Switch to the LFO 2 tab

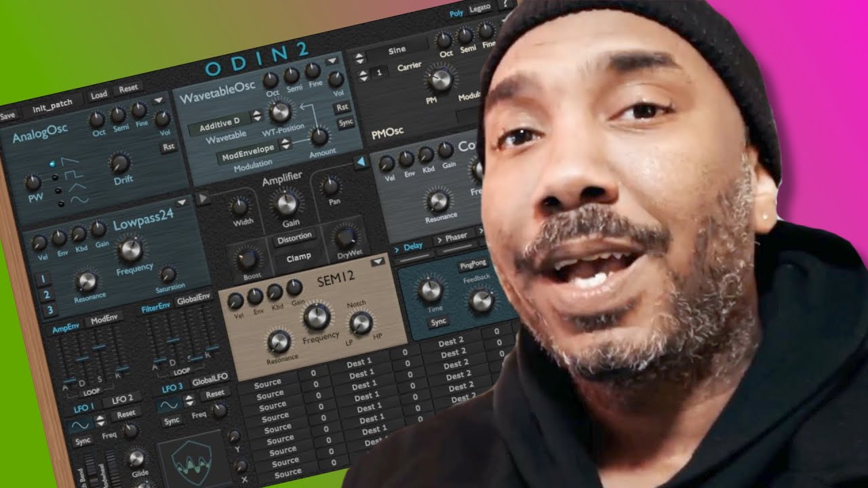(121, 397)
